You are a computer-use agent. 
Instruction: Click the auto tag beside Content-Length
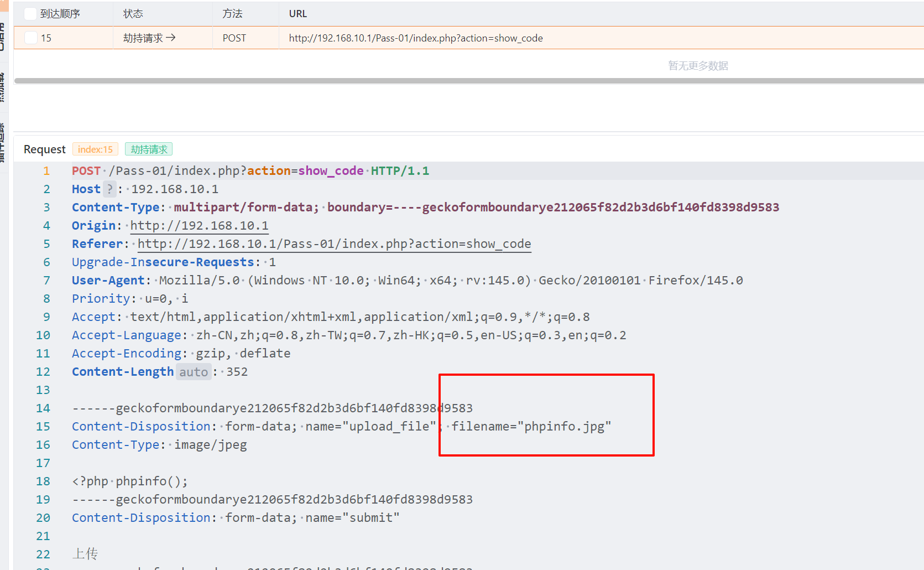tap(194, 372)
